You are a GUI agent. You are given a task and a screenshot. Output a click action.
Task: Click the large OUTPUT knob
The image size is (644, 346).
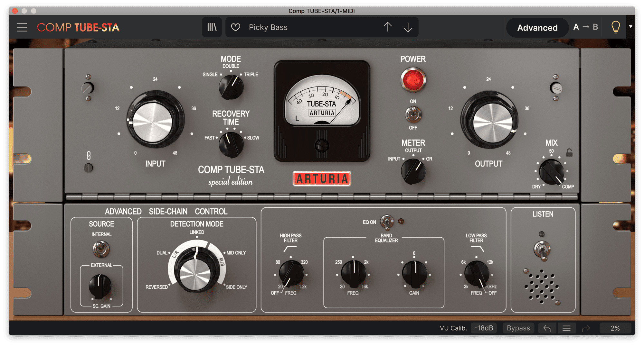click(x=489, y=120)
